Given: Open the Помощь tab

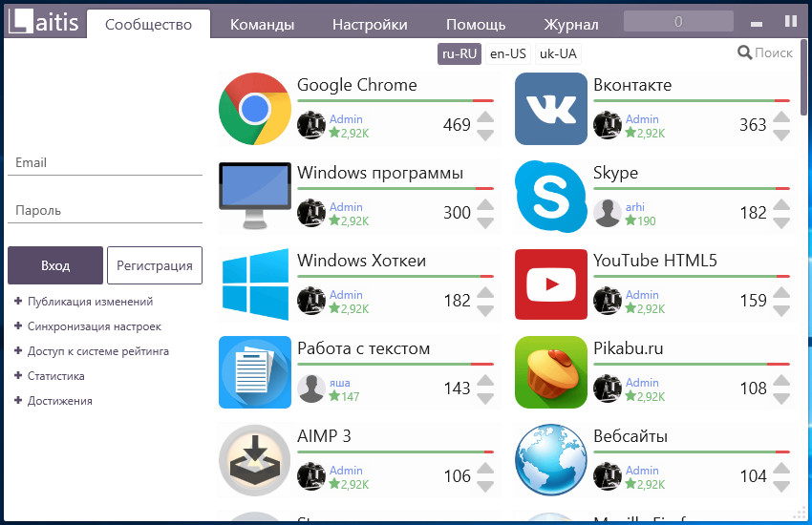Looking at the screenshot, I should pos(476,24).
